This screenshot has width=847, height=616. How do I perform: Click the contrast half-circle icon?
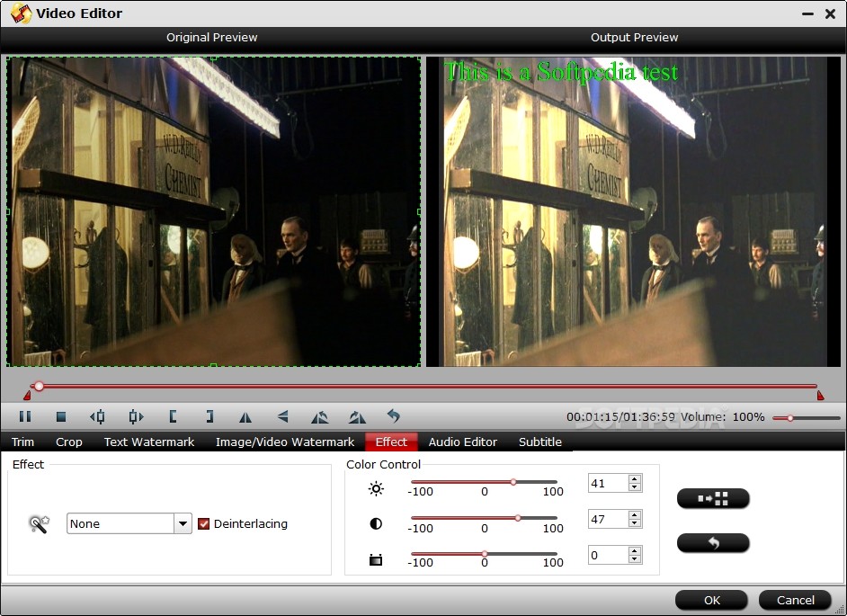coord(376,523)
